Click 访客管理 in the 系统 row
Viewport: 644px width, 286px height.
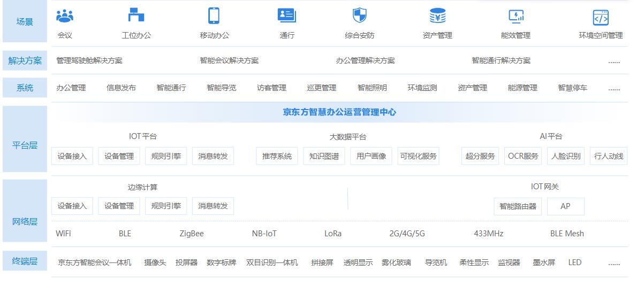pyautogui.click(x=271, y=88)
